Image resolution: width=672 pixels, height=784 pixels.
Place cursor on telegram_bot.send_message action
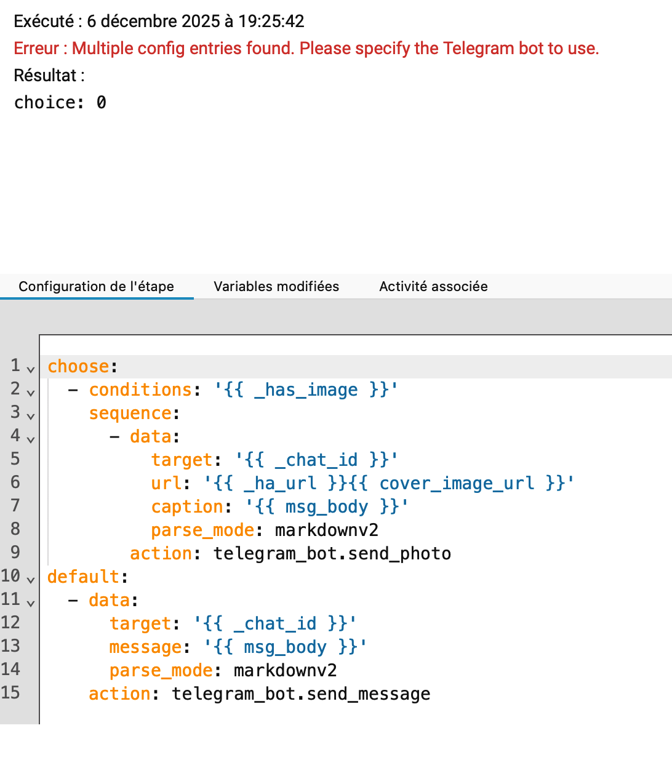[x=300, y=694]
